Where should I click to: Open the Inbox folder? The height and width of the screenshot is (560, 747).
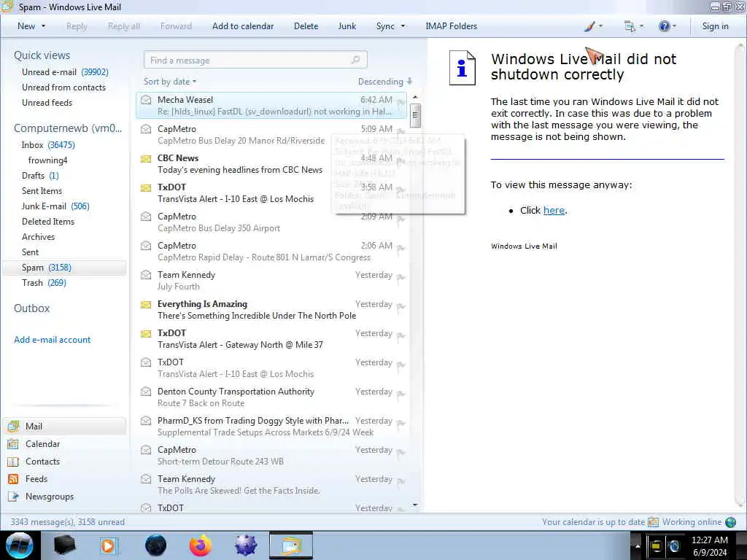(x=48, y=145)
